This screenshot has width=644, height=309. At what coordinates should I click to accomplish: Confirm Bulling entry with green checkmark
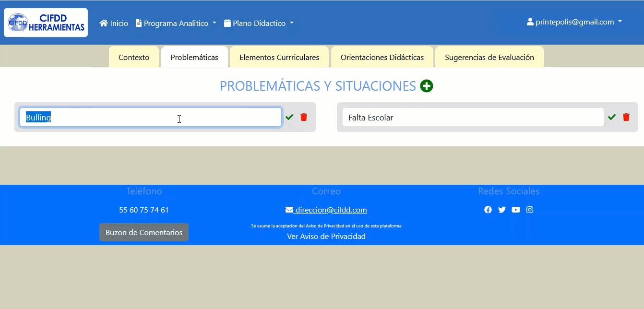289,117
